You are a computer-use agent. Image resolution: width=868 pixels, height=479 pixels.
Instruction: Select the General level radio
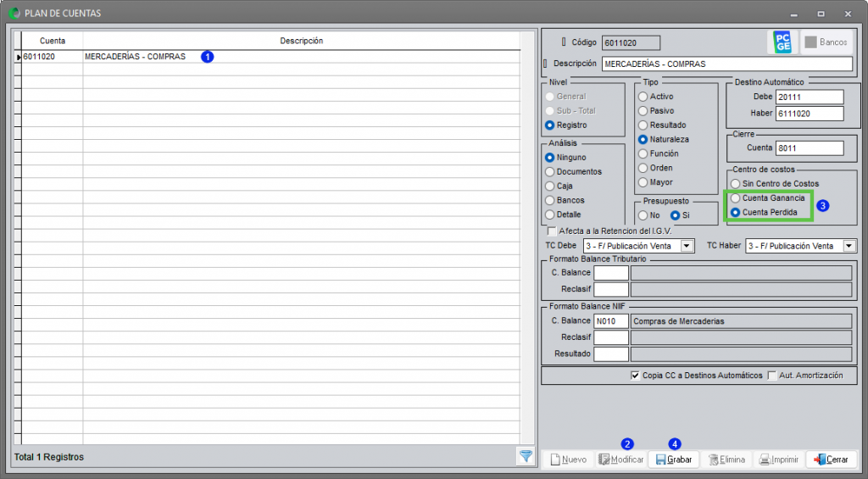tap(549, 97)
